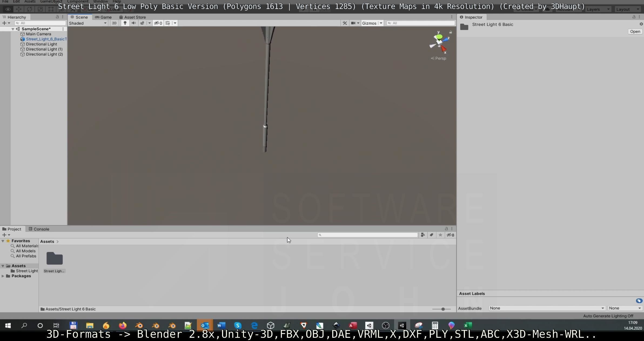Click the Inspector panel lock icon
Viewport: 644px width, 341px height.
pyautogui.click(x=634, y=17)
